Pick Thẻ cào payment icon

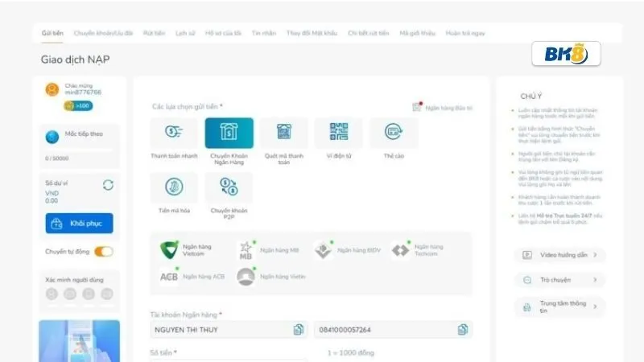coord(393,133)
